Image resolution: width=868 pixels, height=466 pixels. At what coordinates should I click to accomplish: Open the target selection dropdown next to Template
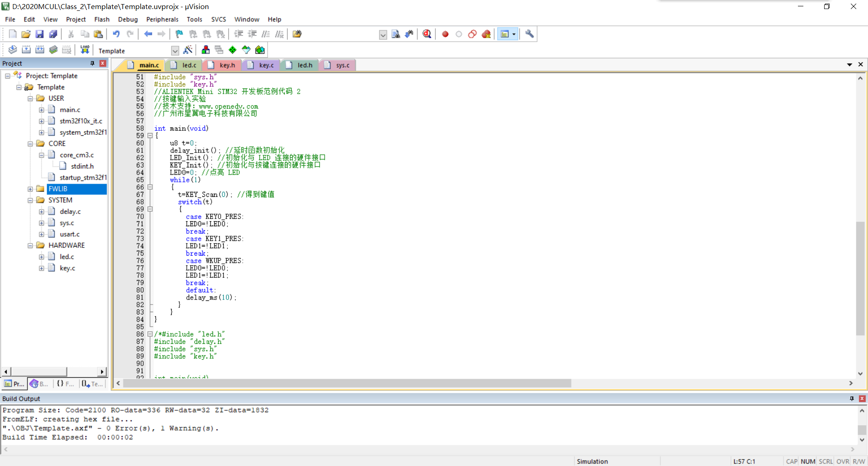point(175,50)
